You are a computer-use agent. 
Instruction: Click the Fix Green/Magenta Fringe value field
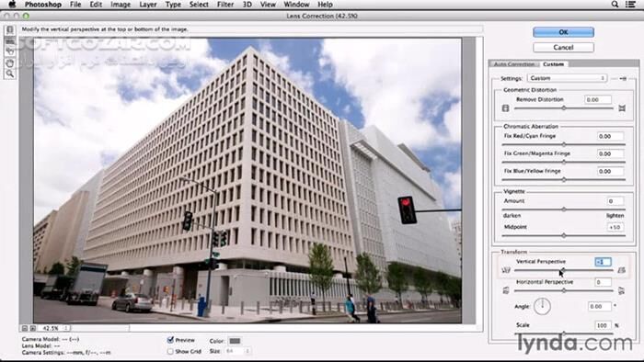610,153
